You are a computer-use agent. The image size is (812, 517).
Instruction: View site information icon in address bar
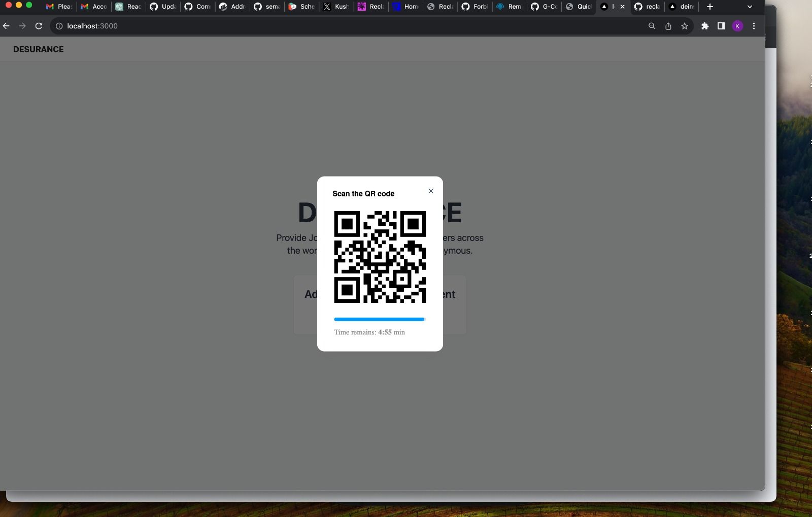click(x=59, y=26)
